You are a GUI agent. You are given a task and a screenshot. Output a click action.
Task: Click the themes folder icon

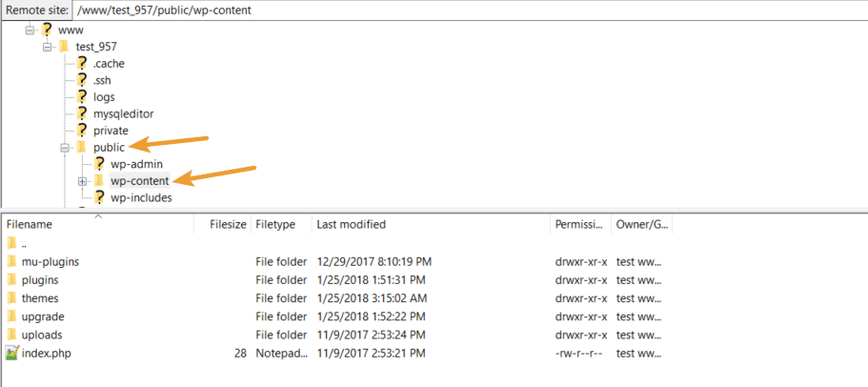[x=11, y=298]
